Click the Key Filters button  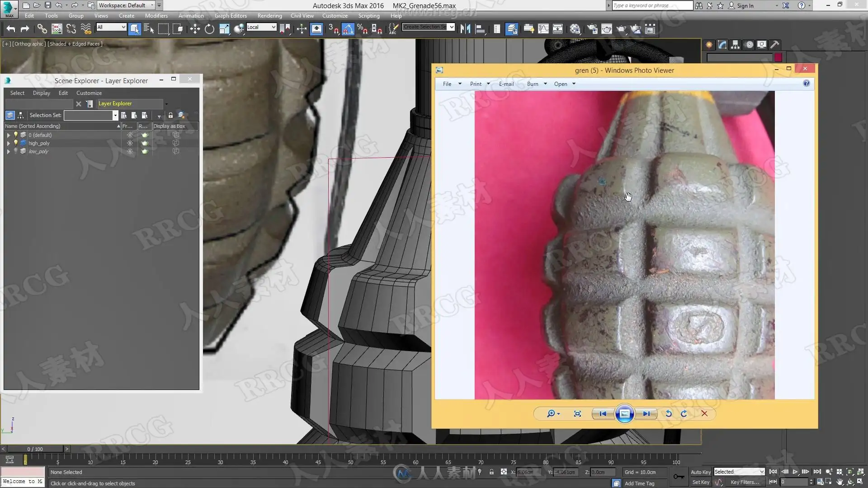click(x=745, y=482)
